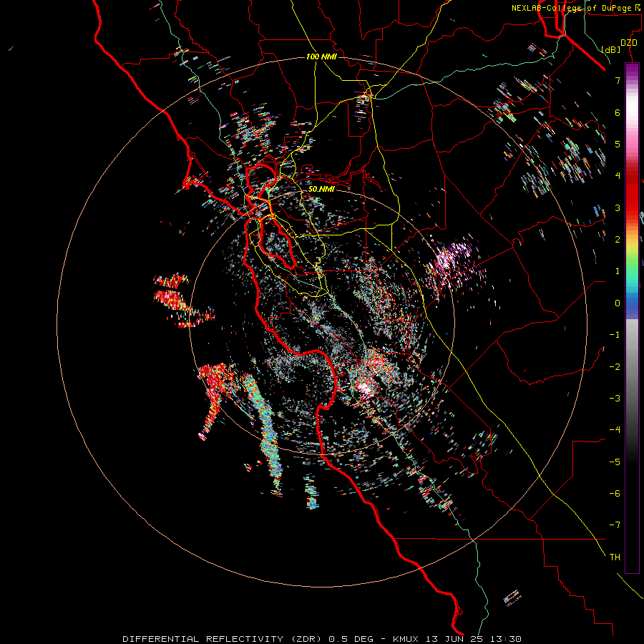Click the "-1" value on the color scale
The width and height of the screenshot is (644, 644).
tap(615, 335)
